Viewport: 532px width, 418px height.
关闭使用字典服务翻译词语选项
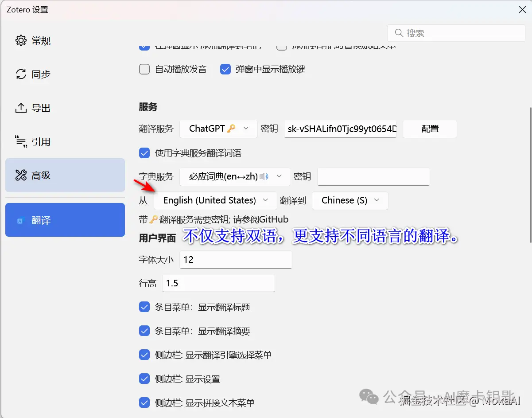tap(144, 153)
